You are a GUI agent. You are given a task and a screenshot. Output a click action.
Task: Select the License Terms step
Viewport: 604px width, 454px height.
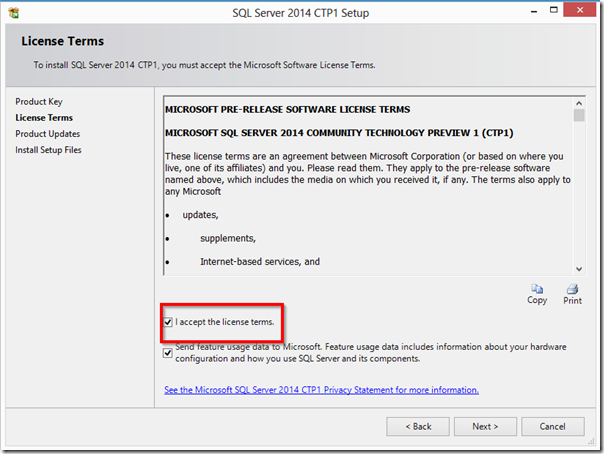tap(44, 117)
